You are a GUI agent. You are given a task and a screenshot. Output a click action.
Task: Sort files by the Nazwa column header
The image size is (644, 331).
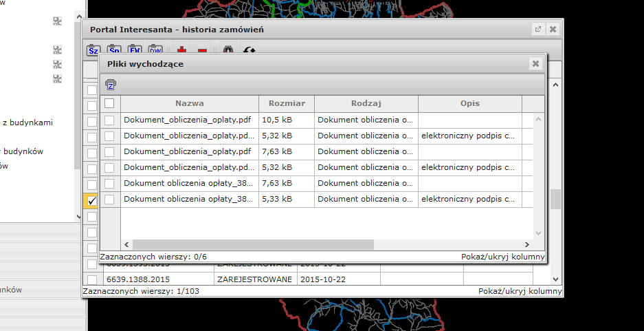[189, 104]
